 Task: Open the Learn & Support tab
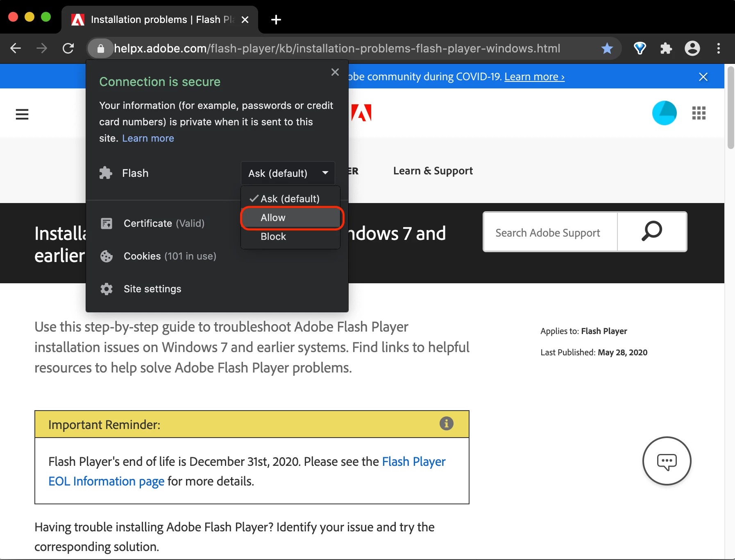tap(433, 171)
